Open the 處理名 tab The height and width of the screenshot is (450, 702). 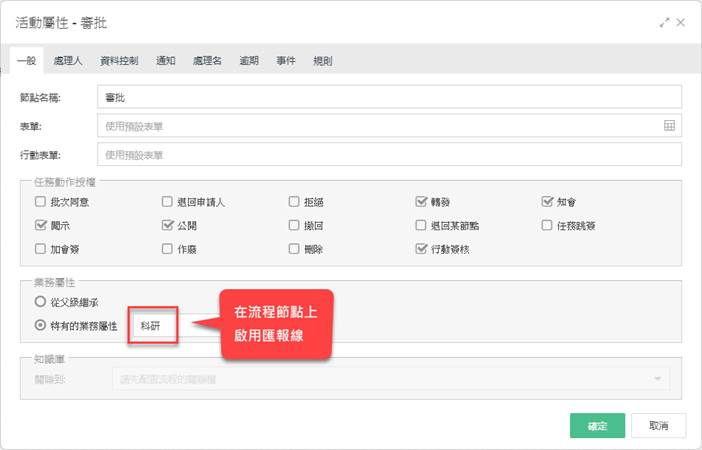[207, 60]
